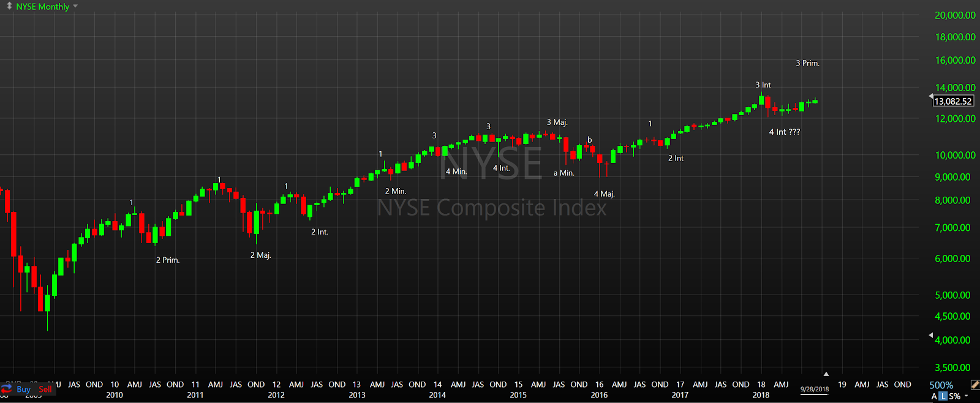Click the 2015 year label on time axis

[518, 395]
